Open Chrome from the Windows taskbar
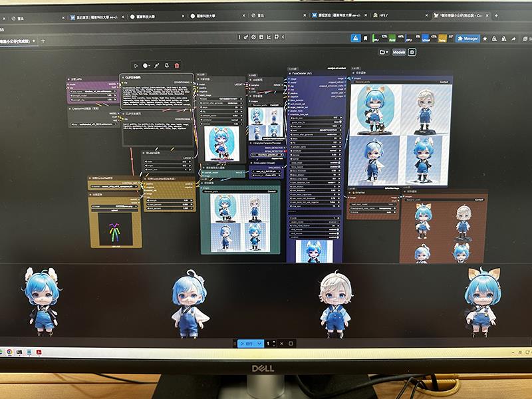 pyautogui.click(x=9, y=352)
